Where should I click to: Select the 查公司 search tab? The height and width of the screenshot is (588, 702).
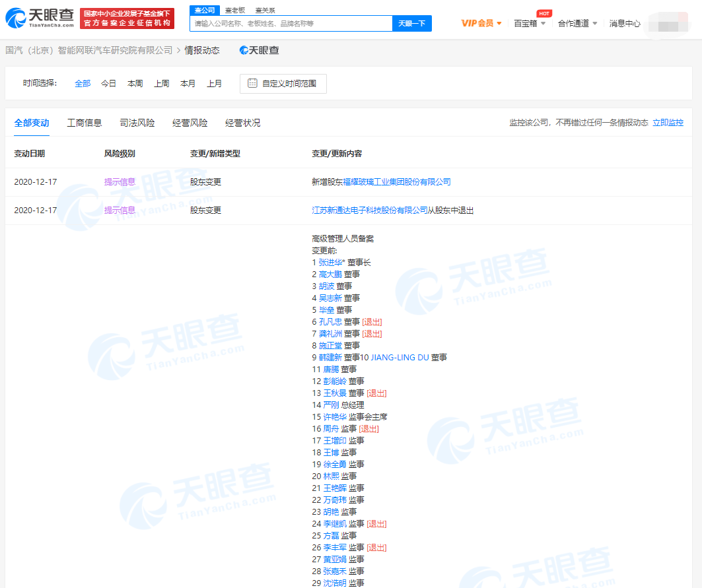205,10
